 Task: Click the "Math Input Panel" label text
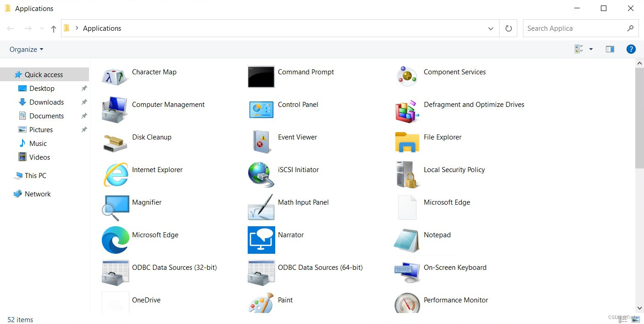[x=303, y=202]
